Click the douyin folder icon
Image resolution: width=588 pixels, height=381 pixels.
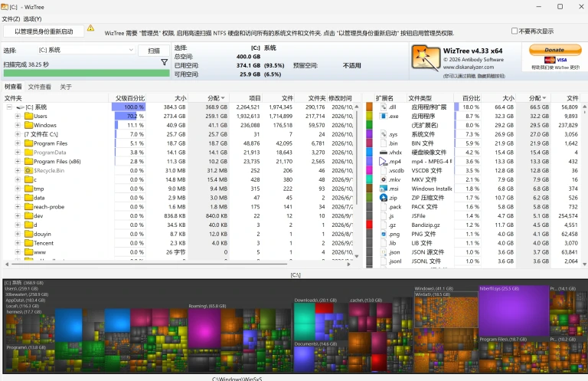click(29, 234)
